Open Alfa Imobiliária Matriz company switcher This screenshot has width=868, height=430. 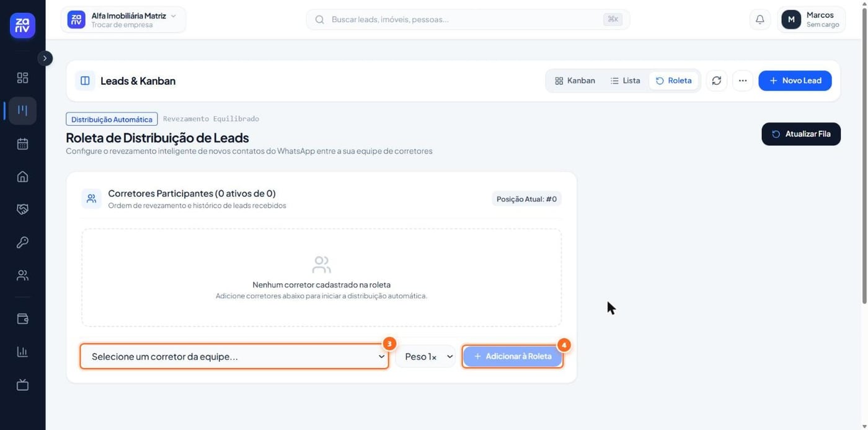pos(123,20)
